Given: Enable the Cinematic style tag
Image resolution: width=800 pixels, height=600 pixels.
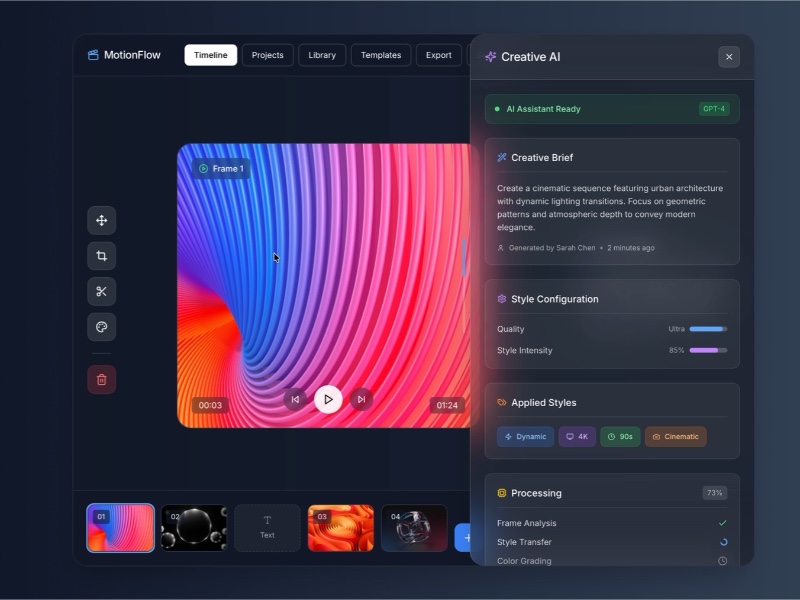Looking at the screenshot, I should coord(676,436).
